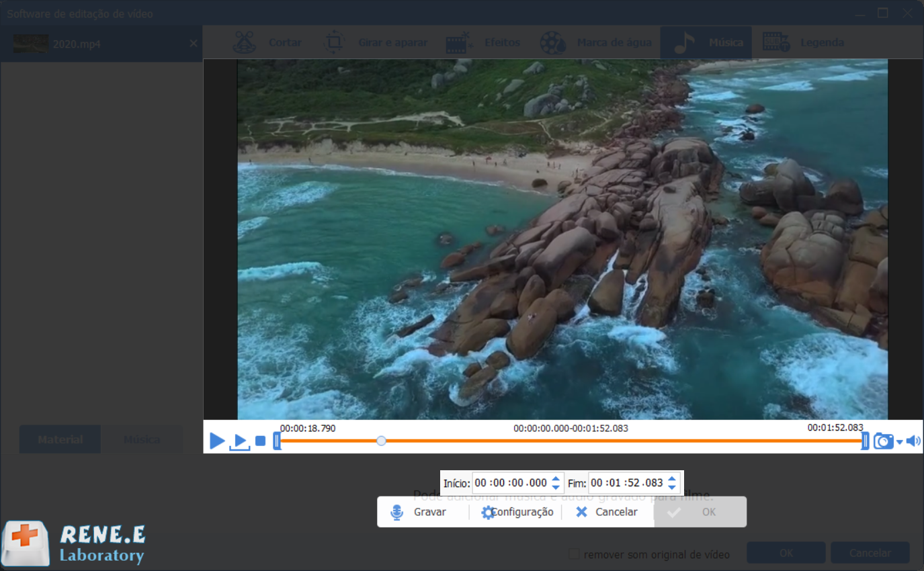Click Cancelar in the recording bar

[x=607, y=512]
